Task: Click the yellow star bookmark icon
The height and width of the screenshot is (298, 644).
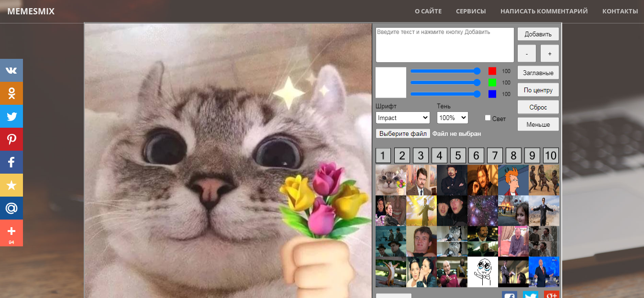Action: (11, 186)
